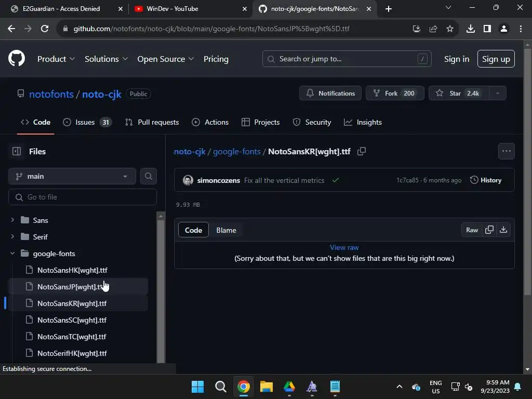Open Windows Start menu

(x=197, y=387)
